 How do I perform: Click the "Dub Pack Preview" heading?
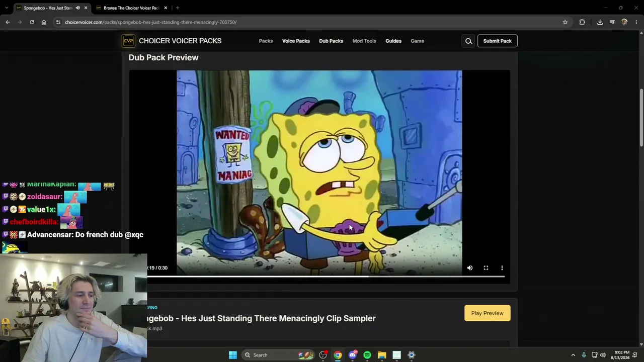pyautogui.click(x=164, y=57)
